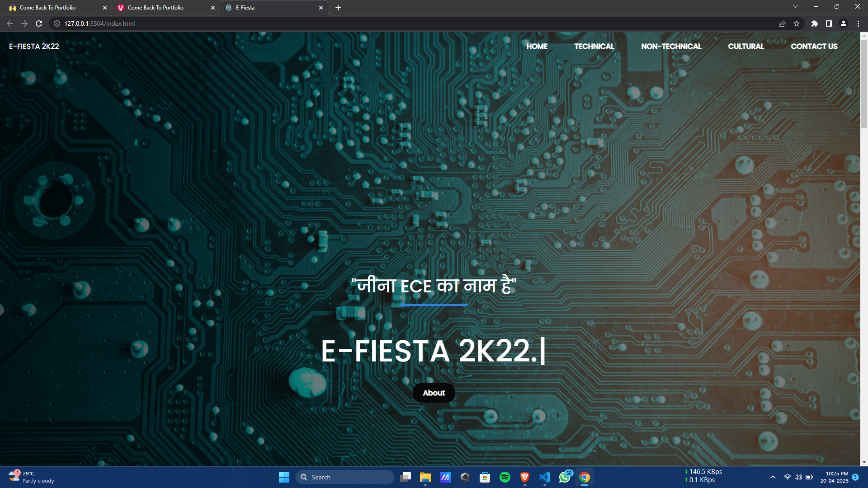Close second Come Back To Portfolio tab
The image size is (868, 488).
[213, 8]
